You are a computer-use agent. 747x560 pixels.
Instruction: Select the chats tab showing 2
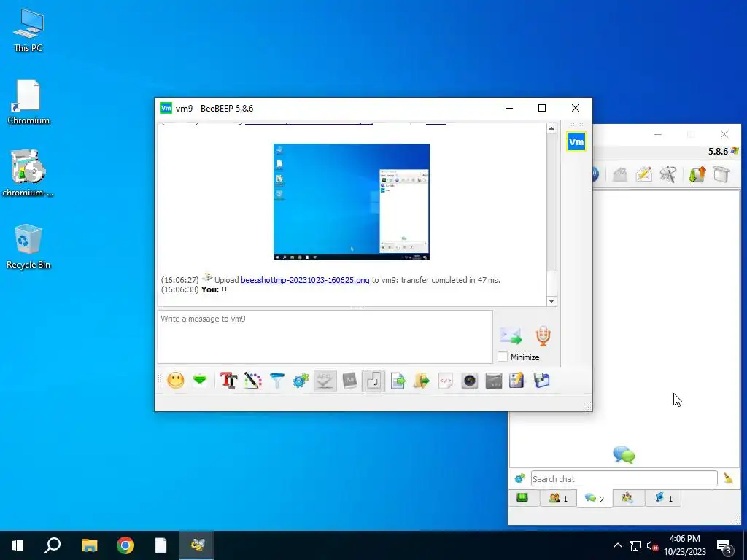[594, 498]
